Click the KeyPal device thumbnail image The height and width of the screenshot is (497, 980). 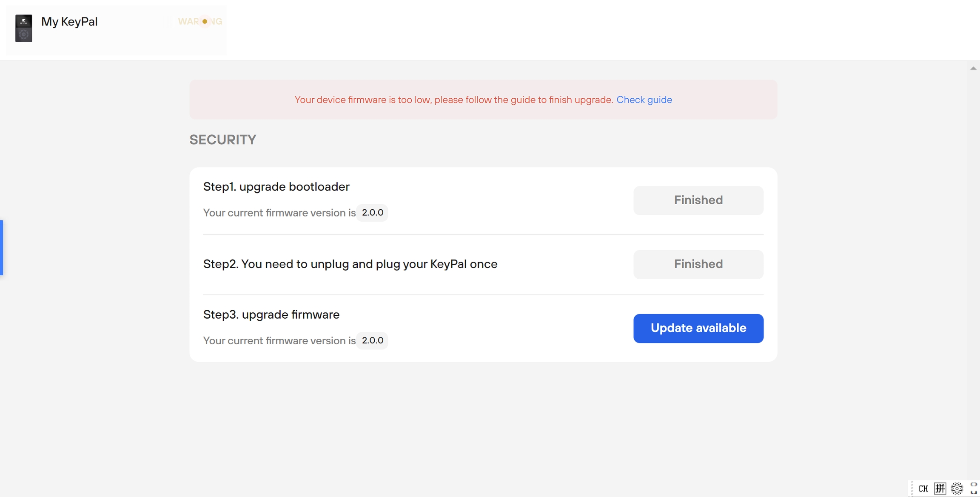[24, 28]
